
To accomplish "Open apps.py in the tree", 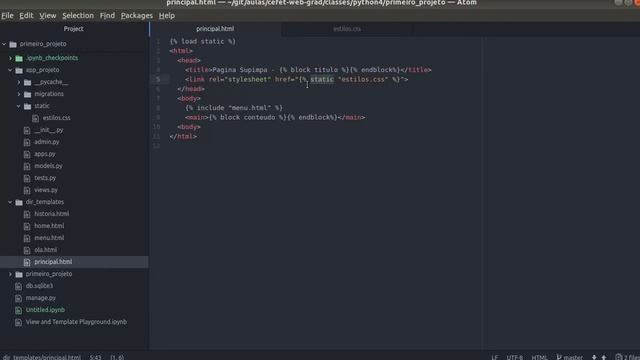I will [x=45, y=154].
